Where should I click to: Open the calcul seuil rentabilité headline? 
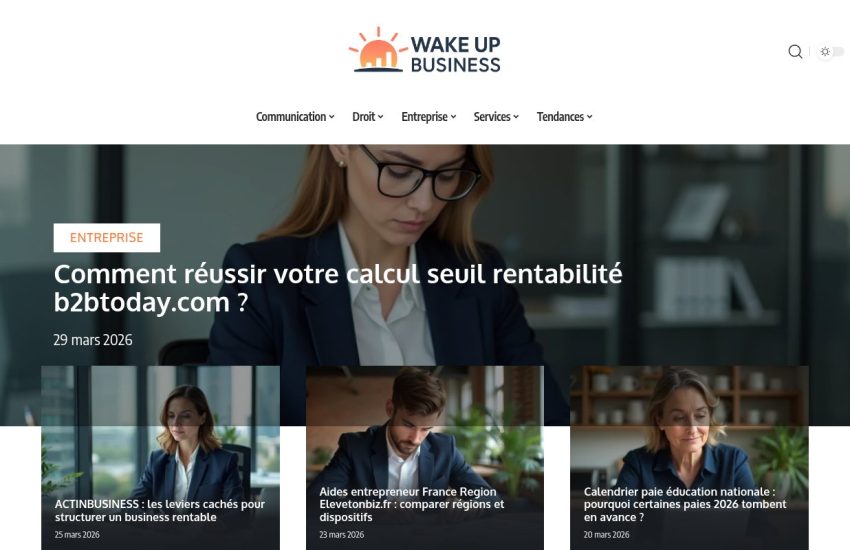coord(338,288)
